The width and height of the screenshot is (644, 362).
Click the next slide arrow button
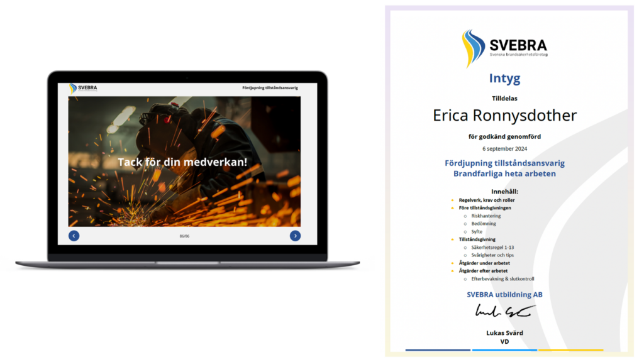(x=295, y=236)
